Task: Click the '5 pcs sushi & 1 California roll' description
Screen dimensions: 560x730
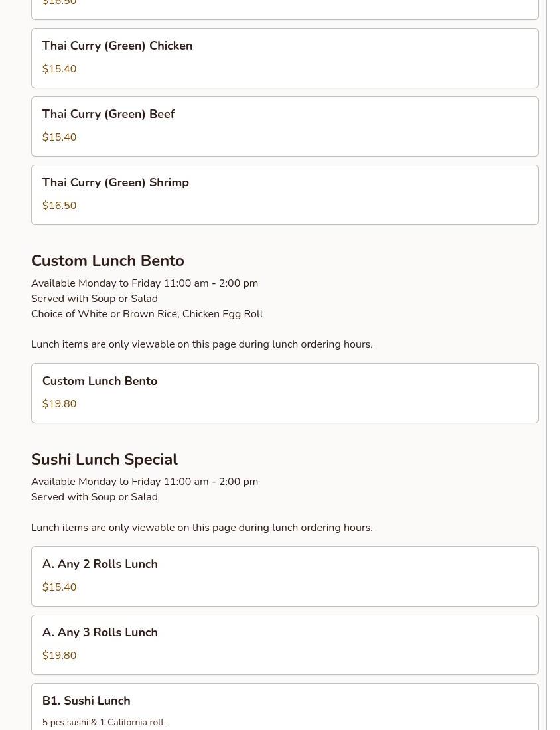Action: (104, 723)
